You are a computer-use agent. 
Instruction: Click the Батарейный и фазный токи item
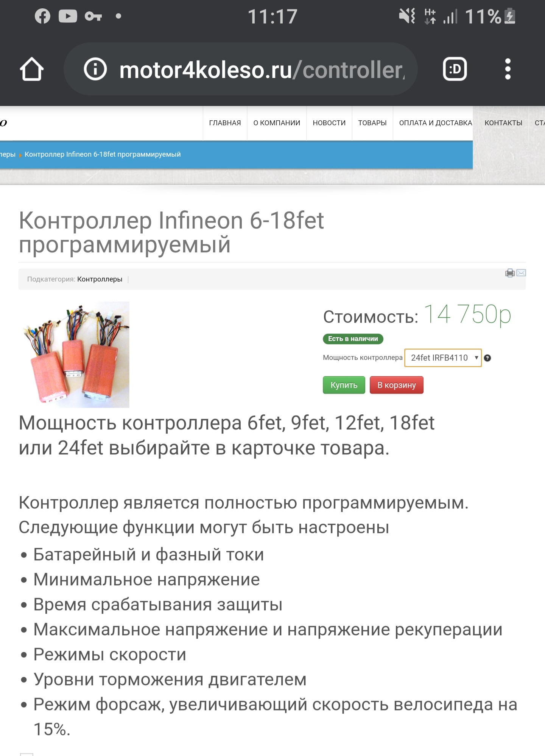[149, 555]
